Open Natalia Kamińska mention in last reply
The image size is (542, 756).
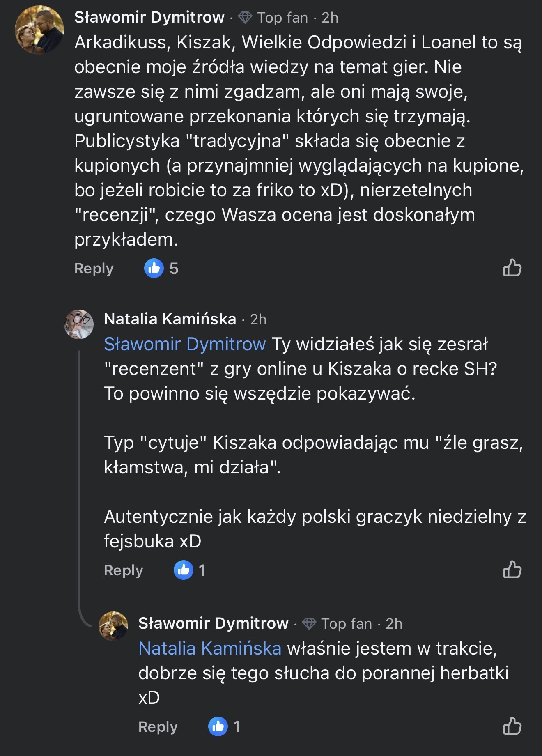[x=210, y=648]
